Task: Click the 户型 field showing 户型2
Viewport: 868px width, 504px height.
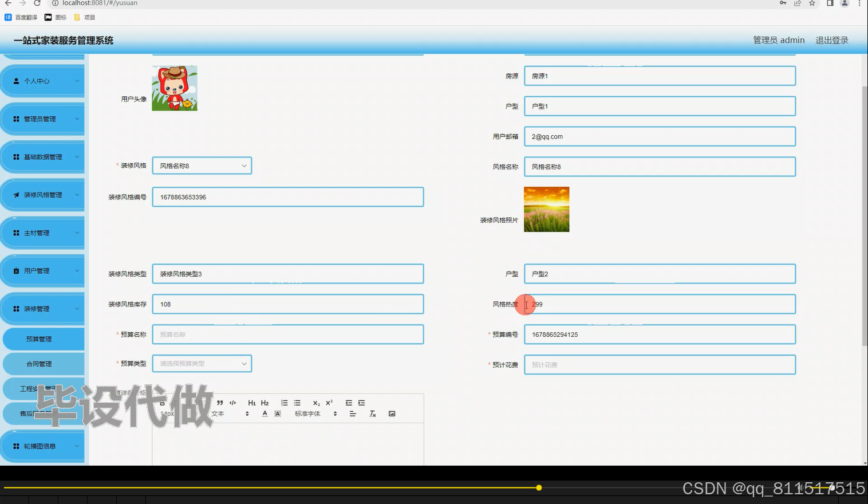Action: pyautogui.click(x=660, y=274)
